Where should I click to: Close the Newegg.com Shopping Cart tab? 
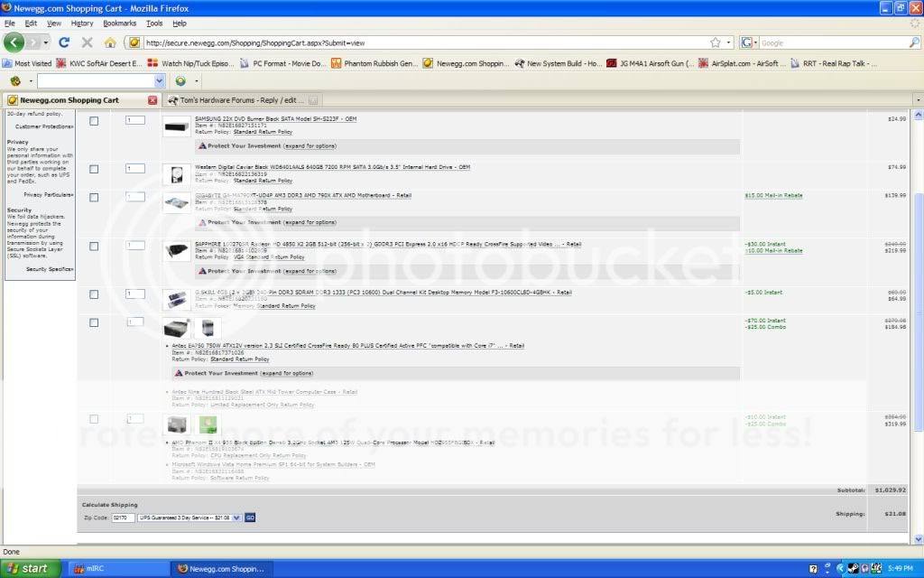(152, 100)
